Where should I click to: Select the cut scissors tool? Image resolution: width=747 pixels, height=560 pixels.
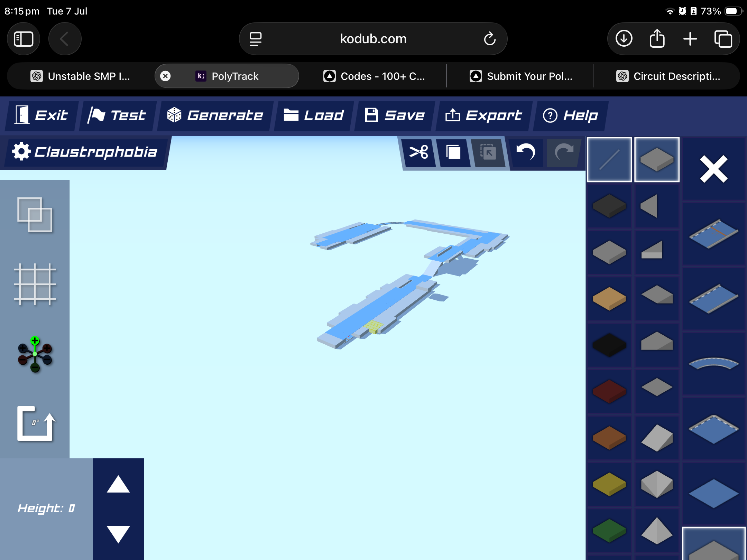click(418, 152)
